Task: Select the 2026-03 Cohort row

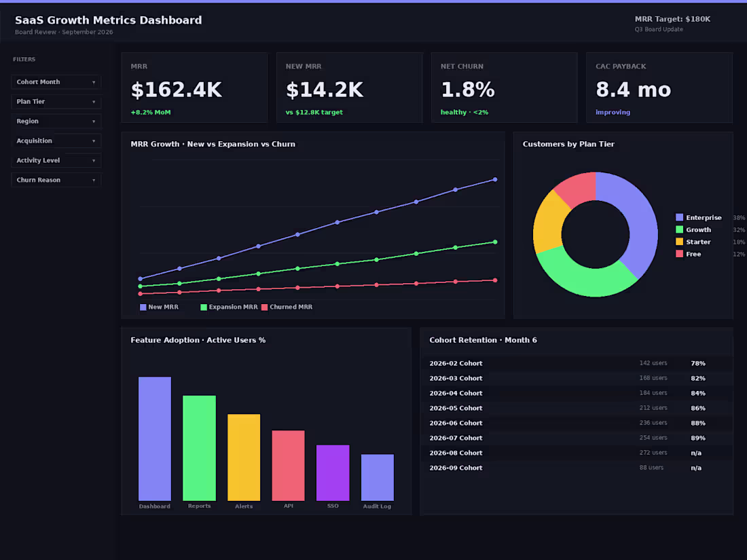Action: [577, 378]
